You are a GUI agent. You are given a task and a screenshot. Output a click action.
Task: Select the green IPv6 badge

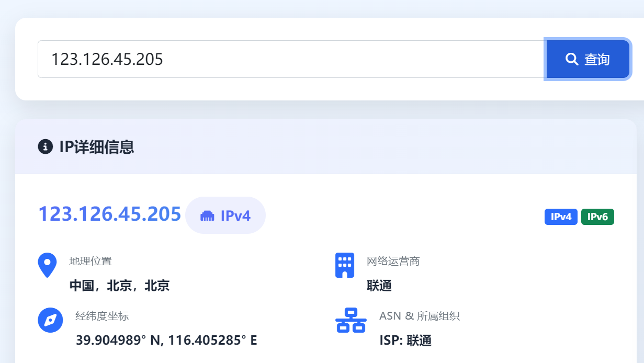point(597,217)
